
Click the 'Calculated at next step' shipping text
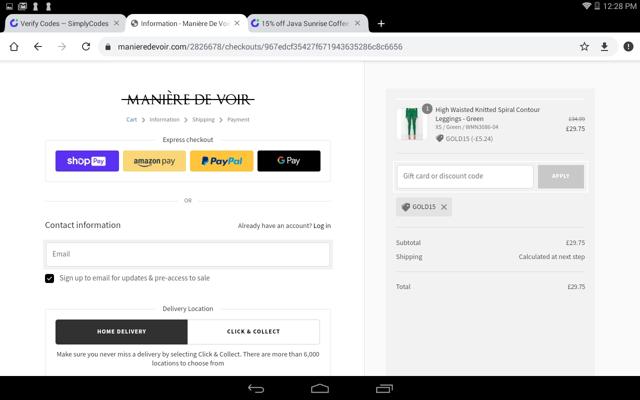[x=552, y=257]
